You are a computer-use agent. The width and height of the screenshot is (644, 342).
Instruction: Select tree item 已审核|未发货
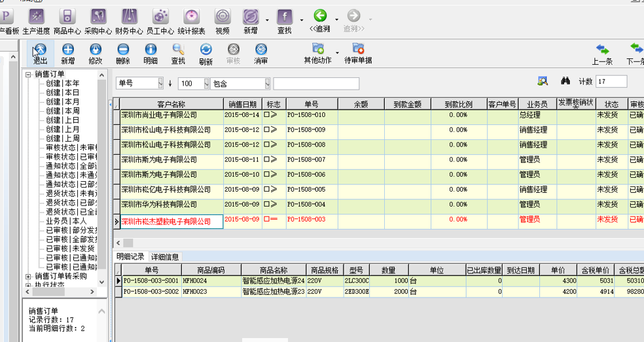[70, 248]
